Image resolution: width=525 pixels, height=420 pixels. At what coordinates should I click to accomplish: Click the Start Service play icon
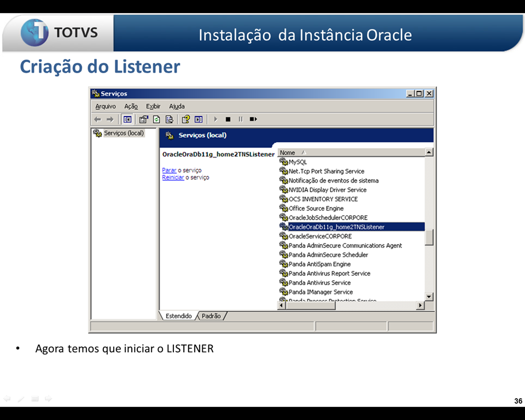click(x=215, y=119)
